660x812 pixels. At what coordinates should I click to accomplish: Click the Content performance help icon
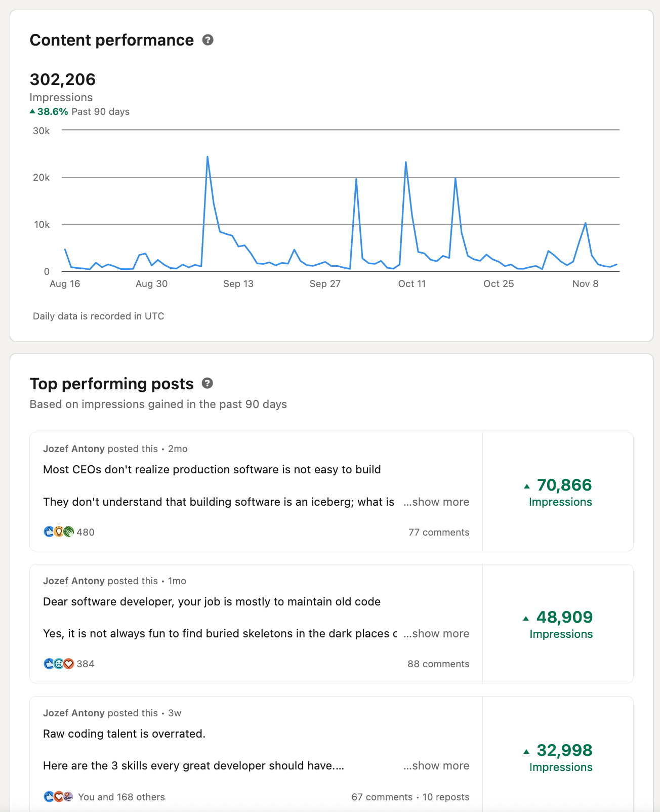(x=208, y=40)
